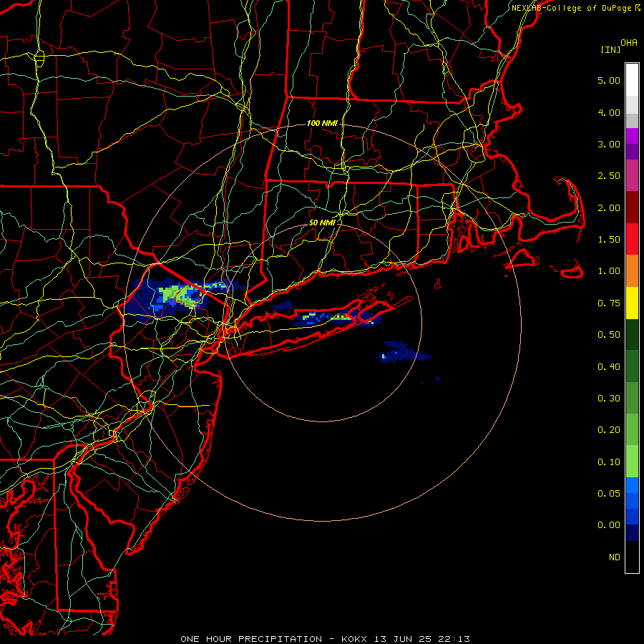Pick the yellow 0.75 legend swatch
The height and width of the screenshot is (644, 644).
(632, 303)
